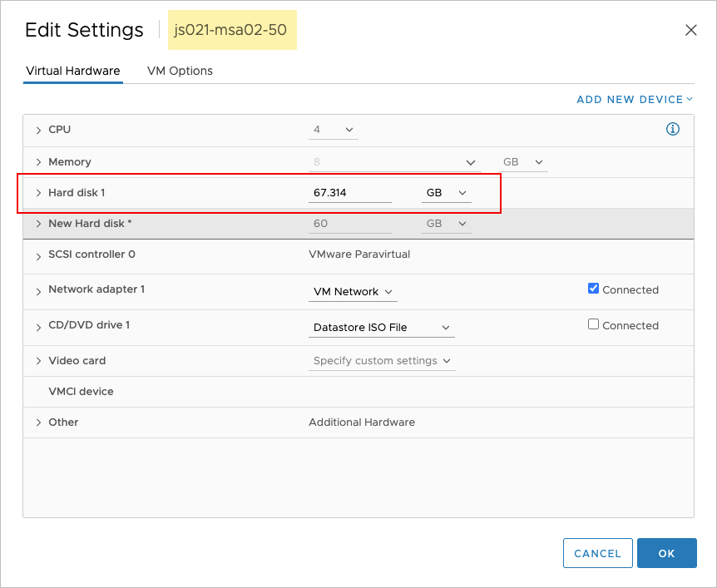
Task: Open the Hard disk 1 unit dropdown
Action: pos(446,193)
